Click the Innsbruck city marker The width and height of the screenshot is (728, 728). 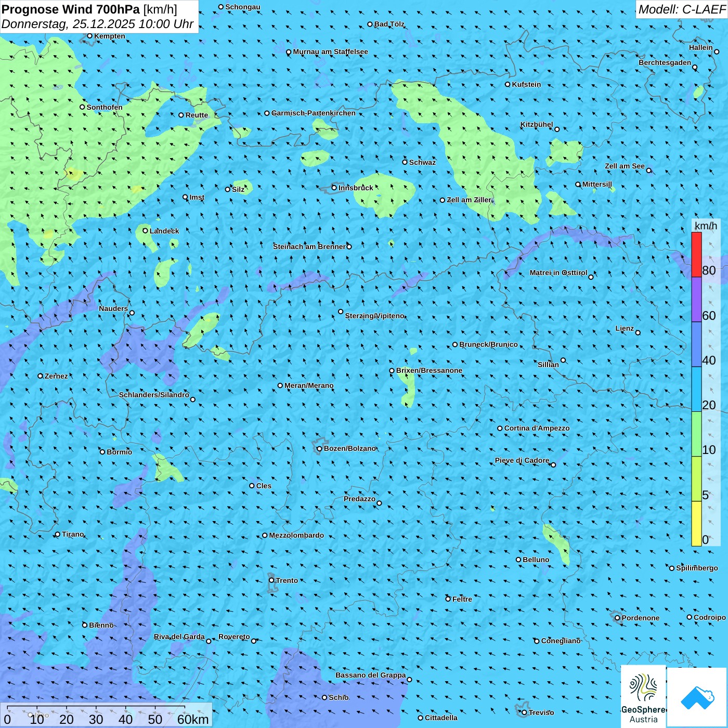pyautogui.click(x=334, y=188)
